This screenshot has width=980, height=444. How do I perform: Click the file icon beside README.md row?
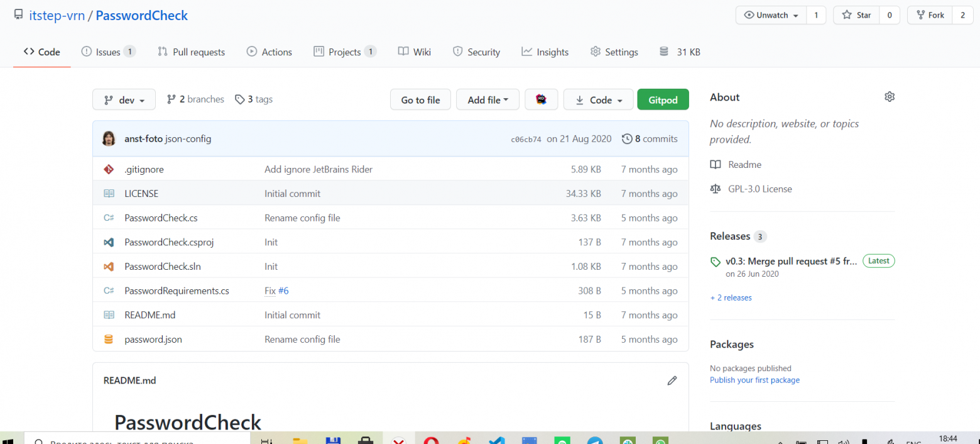click(109, 315)
